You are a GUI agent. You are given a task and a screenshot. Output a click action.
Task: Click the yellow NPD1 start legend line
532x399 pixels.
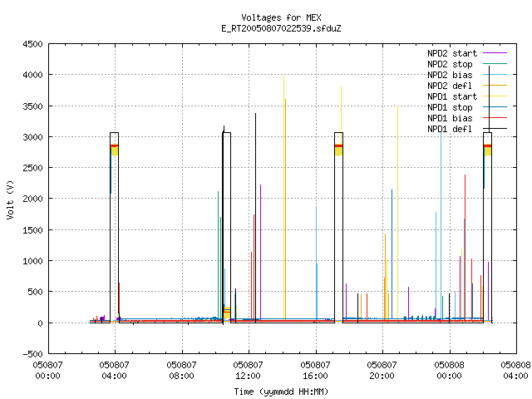[x=495, y=96]
